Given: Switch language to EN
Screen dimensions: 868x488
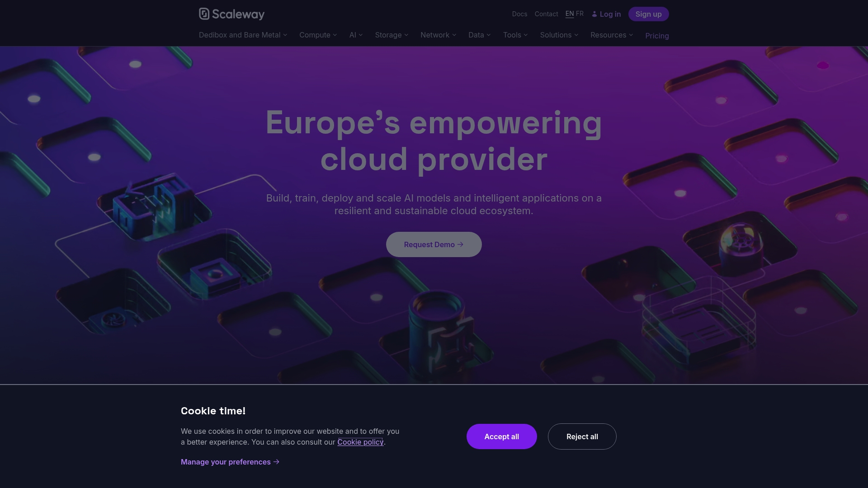Looking at the screenshot, I should [569, 13].
